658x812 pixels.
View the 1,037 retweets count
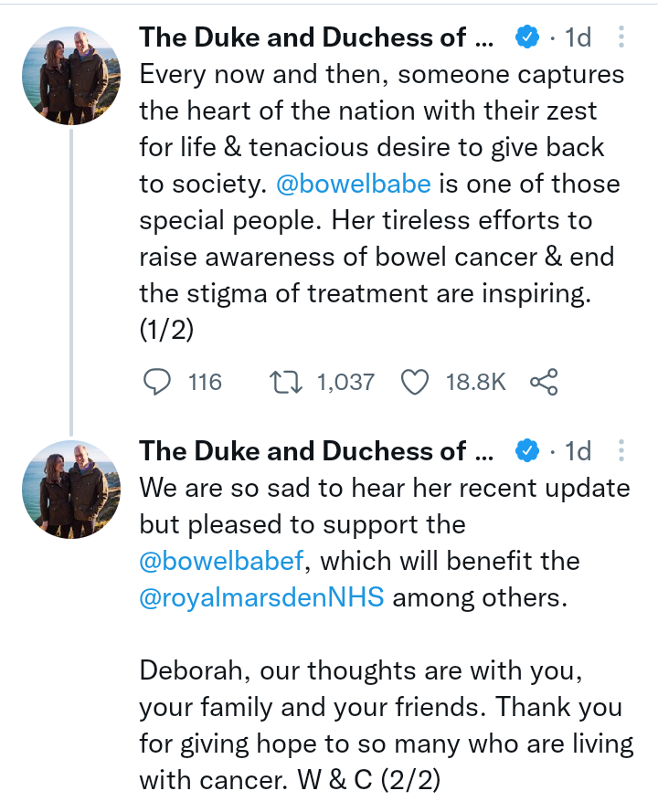tap(345, 382)
